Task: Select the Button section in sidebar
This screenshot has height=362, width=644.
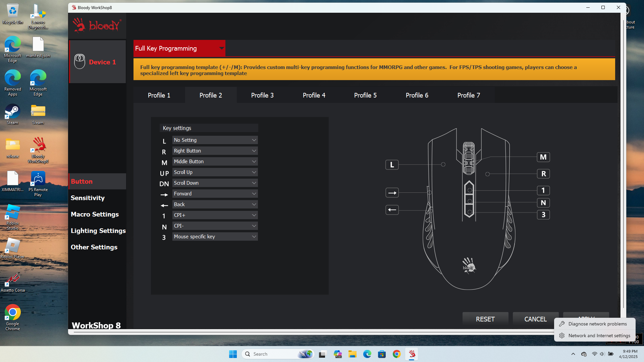Action: (x=97, y=181)
